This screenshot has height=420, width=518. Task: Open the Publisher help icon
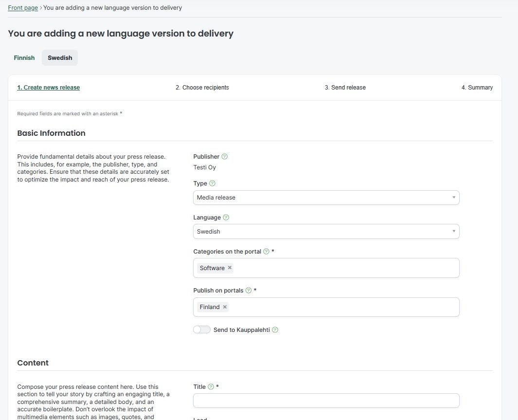tap(224, 157)
